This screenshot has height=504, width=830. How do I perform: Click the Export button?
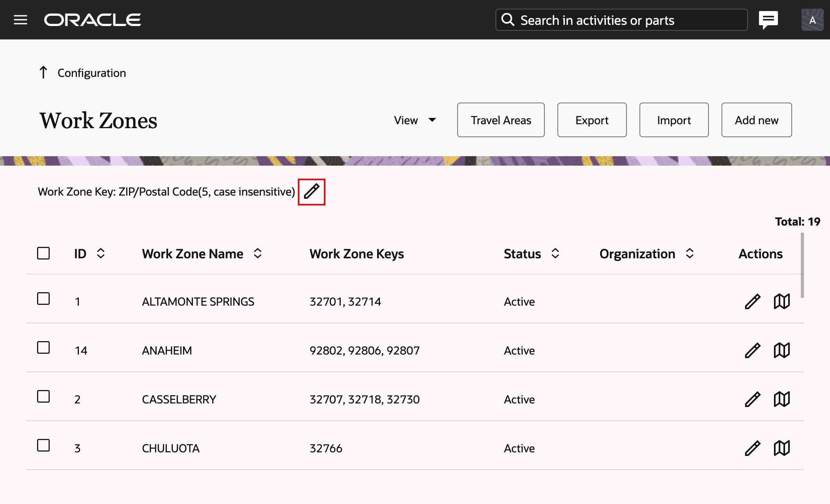(x=592, y=120)
